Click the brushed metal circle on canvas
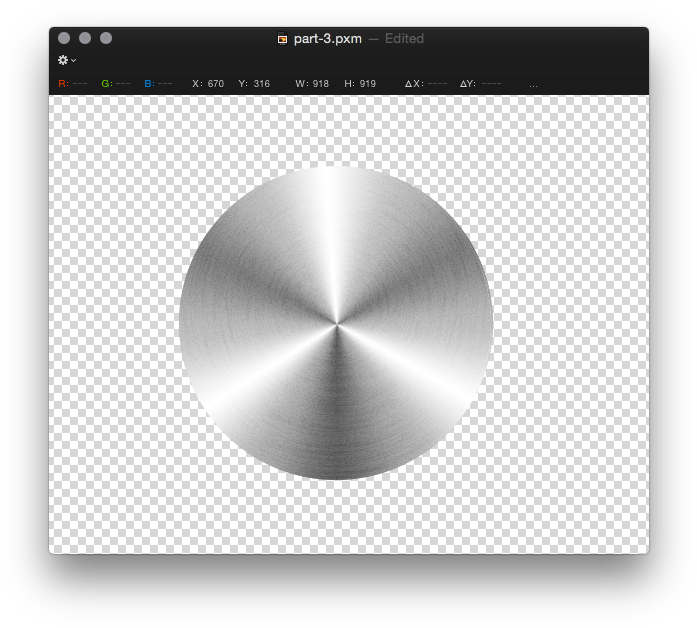 (x=336, y=323)
